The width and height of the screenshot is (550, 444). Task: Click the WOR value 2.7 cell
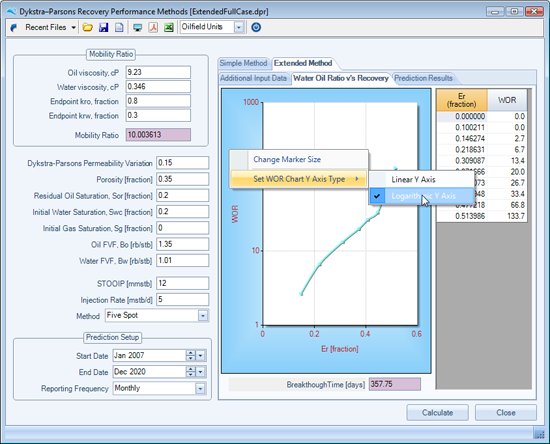pyautogui.click(x=507, y=139)
